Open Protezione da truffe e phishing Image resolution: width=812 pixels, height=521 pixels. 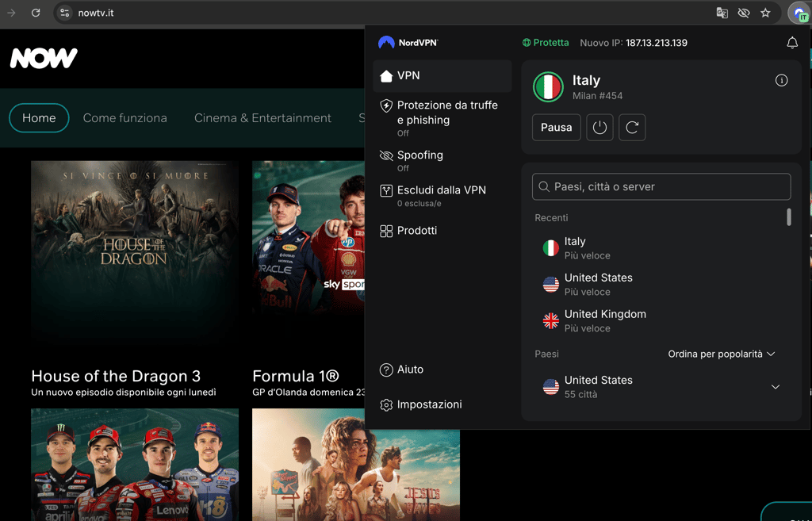tap(442, 118)
